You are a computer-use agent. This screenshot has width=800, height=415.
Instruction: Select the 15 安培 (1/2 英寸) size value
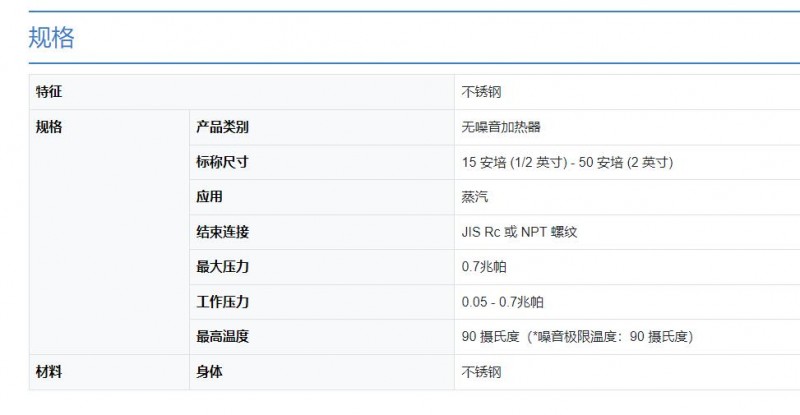[514, 162]
